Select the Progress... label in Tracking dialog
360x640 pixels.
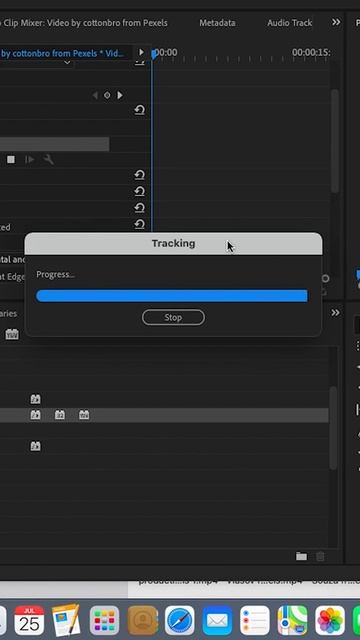click(x=55, y=274)
